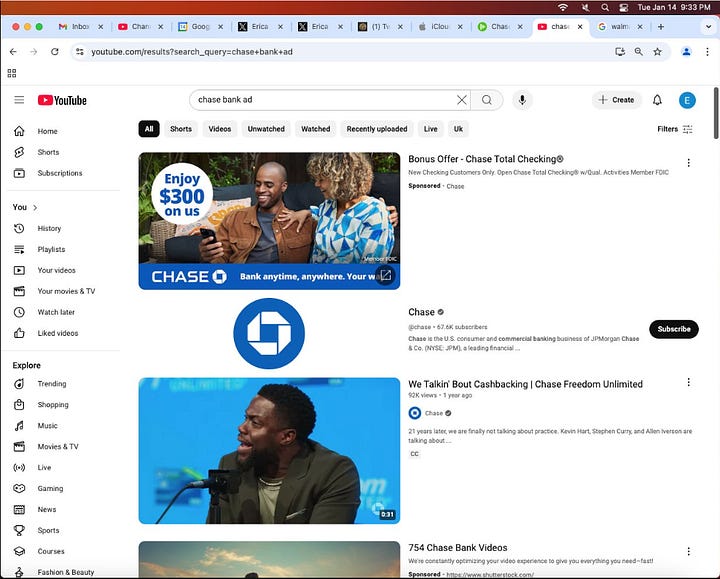Open 754 Chase Bank Videos link
Screen dimensions: 720x579
click(458, 547)
